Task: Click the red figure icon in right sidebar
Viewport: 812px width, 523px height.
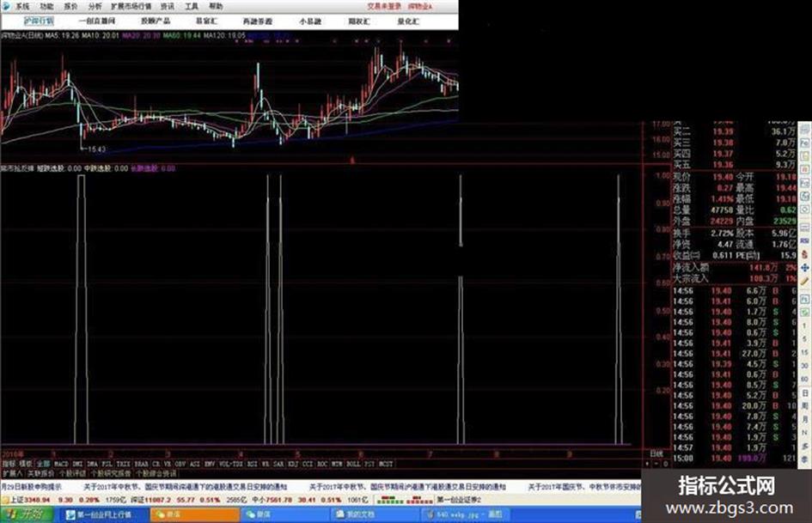Action: tap(804, 255)
